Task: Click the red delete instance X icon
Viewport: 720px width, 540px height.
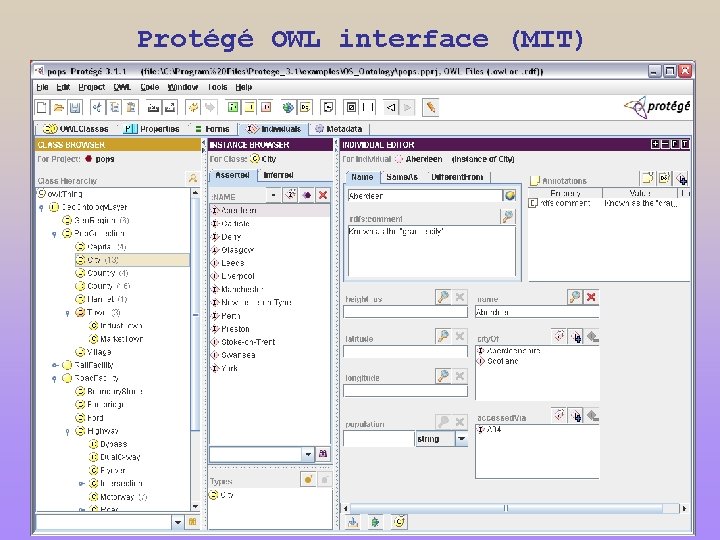Action: click(x=323, y=195)
